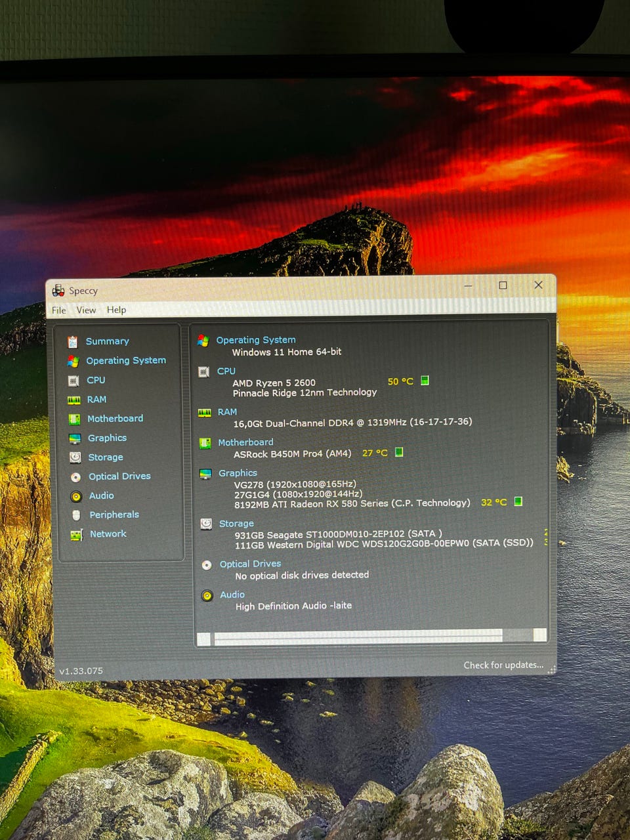Click the Motherboard icon in sidebar
The width and height of the screenshot is (630, 840).
coord(74,419)
